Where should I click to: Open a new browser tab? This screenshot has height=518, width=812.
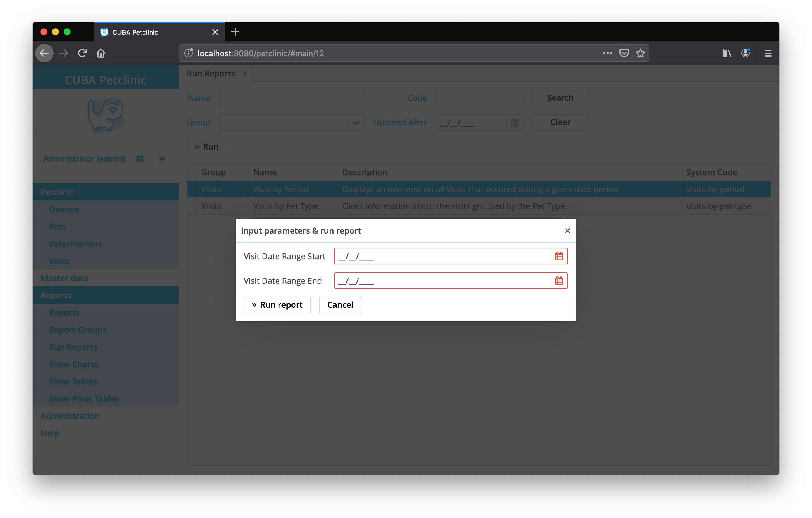[235, 32]
